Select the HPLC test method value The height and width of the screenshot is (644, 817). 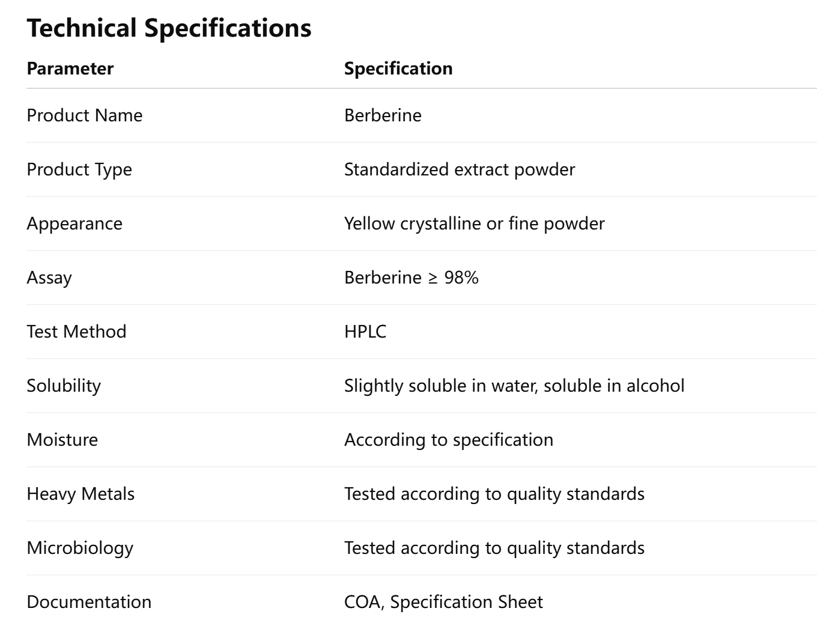point(365,332)
